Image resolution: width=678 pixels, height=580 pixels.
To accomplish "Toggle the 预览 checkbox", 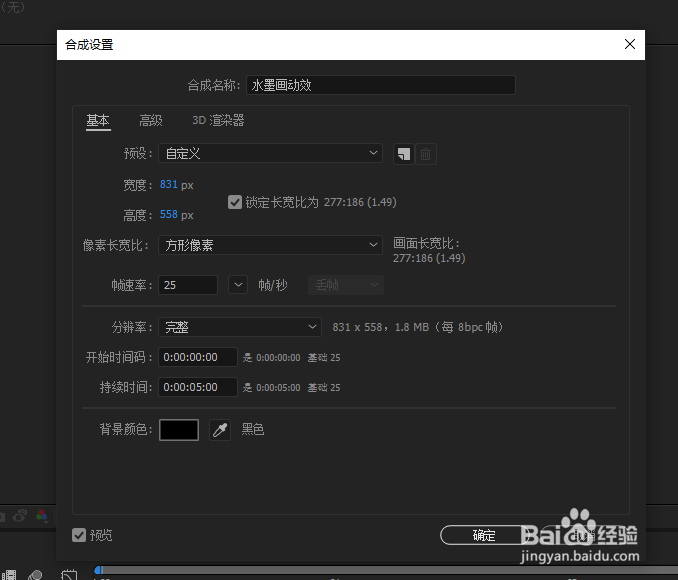I will [79, 535].
